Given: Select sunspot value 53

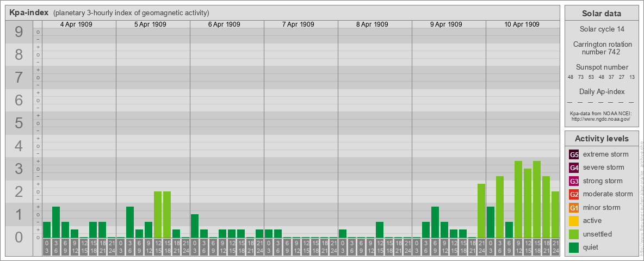Looking at the screenshot, I should click(591, 77).
